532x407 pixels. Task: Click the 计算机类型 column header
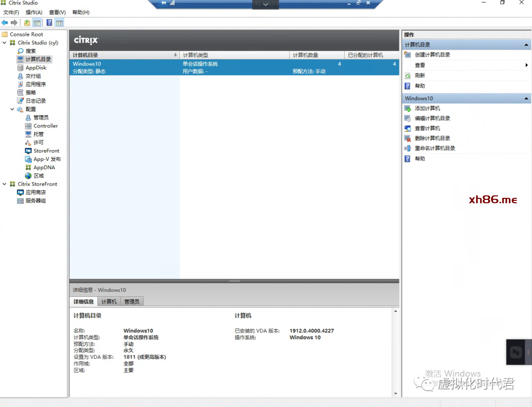coord(234,55)
